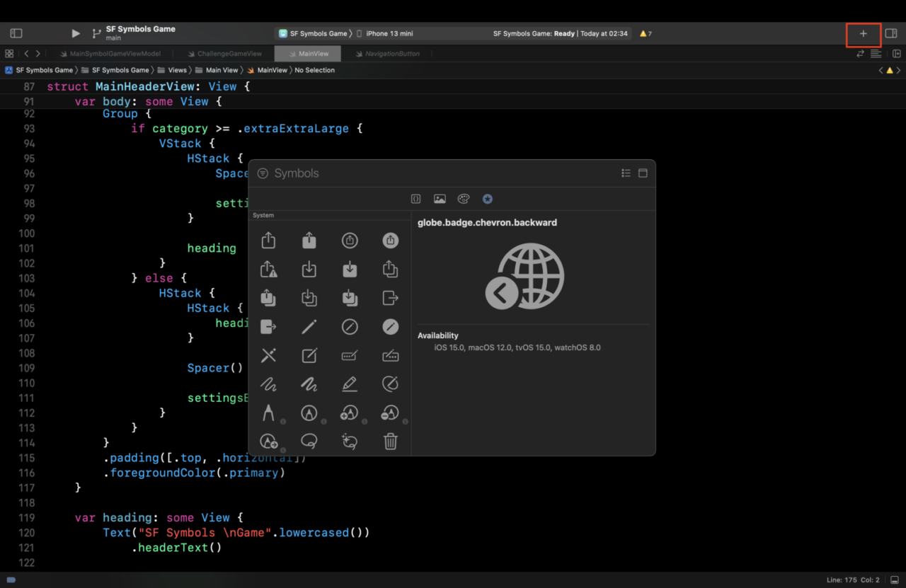The image size is (906, 588).
Task: Select the highlighter symbol
Action: tap(350, 384)
